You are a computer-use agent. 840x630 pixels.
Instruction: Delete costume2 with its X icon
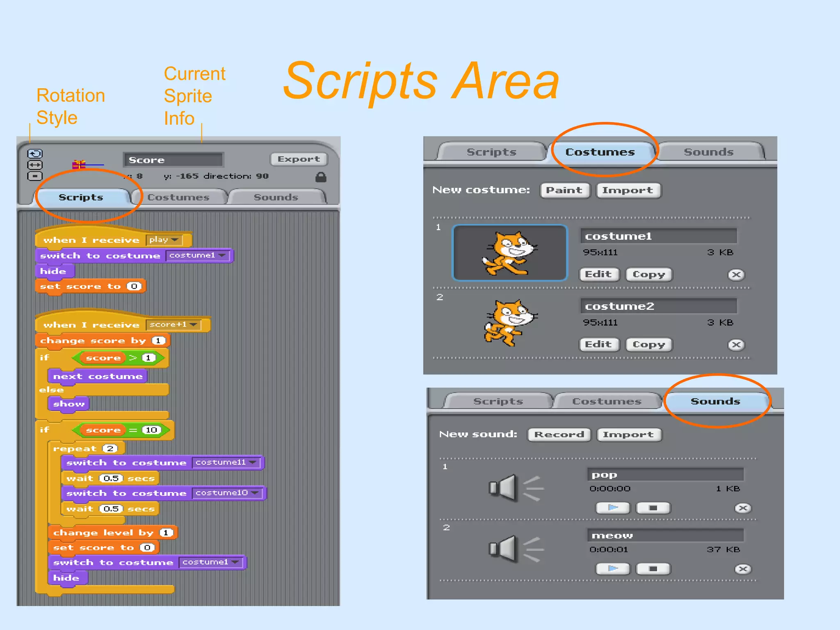coord(736,345)
